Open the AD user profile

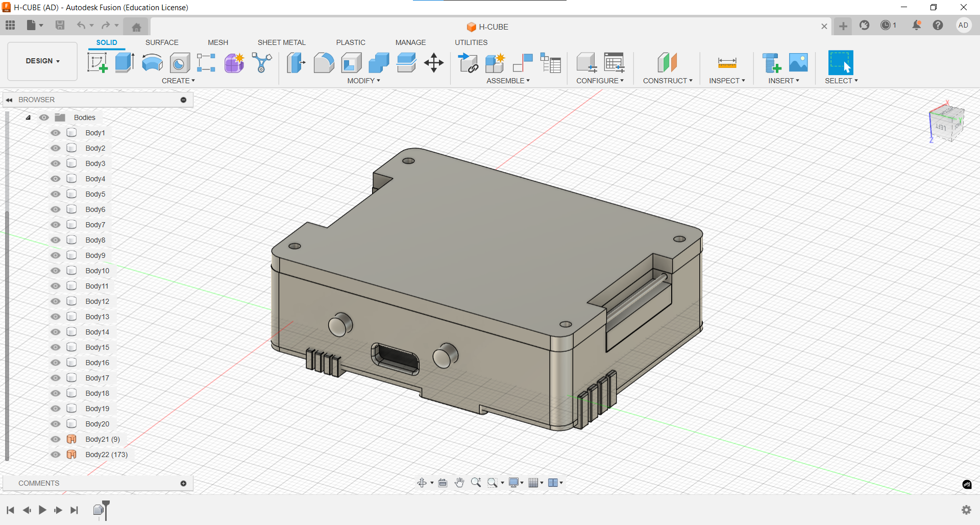pyautogui.click(x=963, y=25)
